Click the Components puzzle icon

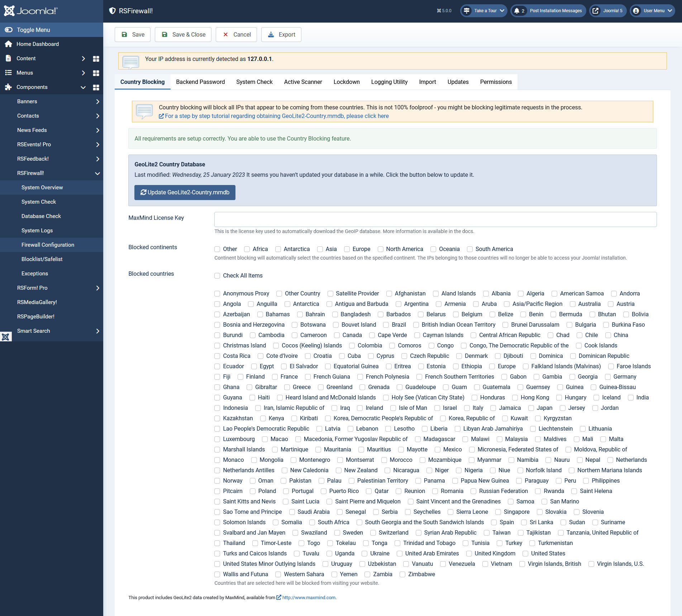[8, 87]
